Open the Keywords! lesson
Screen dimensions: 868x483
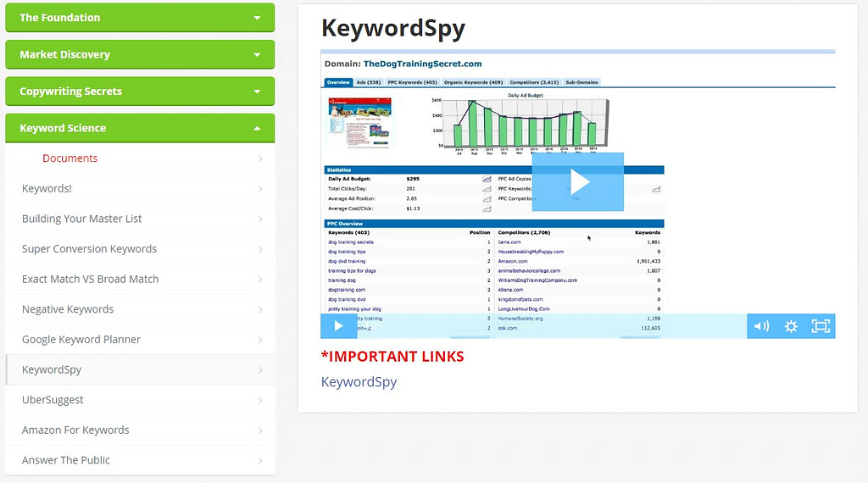pyautogui.click(x=140, y=189)
